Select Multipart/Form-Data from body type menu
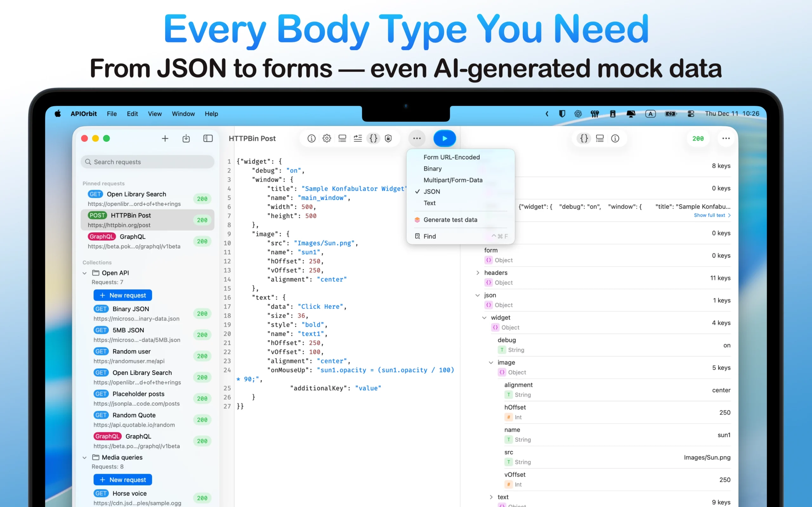Image resolution: width=812 pixels, height=507 pixels. [x=453, y=180]
